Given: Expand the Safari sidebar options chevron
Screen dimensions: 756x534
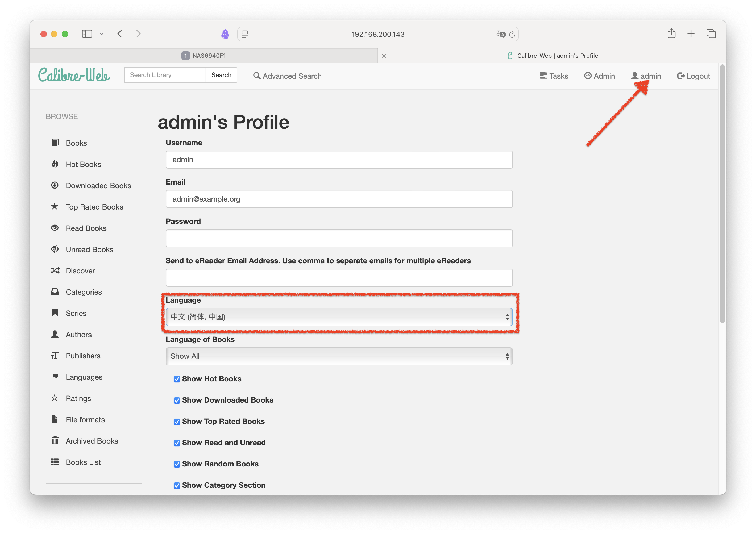Looking at the screenshot, I should pos(102,34).
